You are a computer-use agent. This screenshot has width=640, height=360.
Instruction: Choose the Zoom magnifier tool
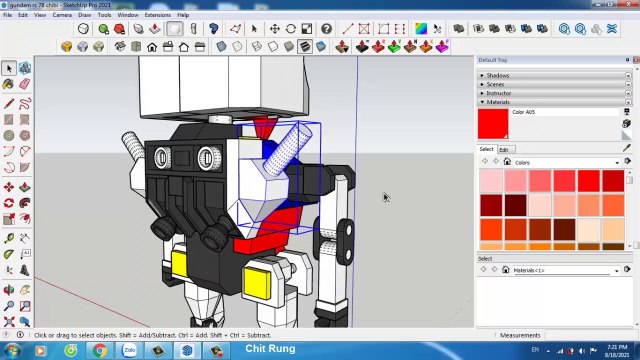(x=9, y=306)
